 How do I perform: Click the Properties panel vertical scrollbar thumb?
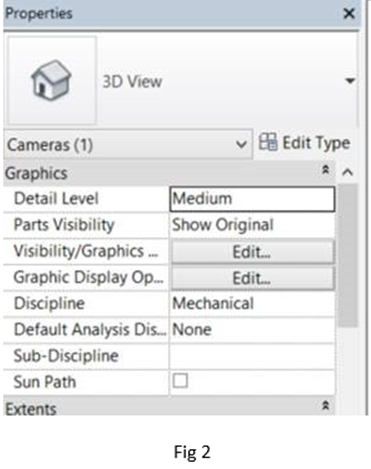tap(348, 256)
